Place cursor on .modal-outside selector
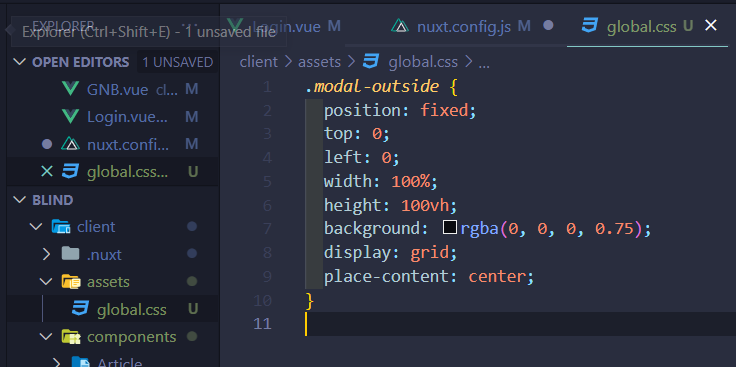Image resolution: width=736 pixels, height=367 pixels. (372, 87)
